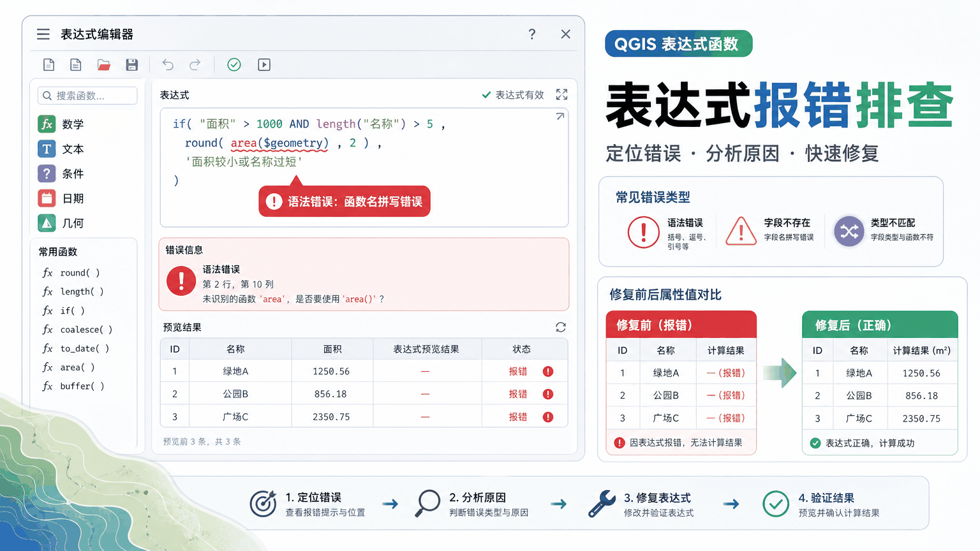Insert the length( ) function
The image size is (980, 551).
(73, 291)
